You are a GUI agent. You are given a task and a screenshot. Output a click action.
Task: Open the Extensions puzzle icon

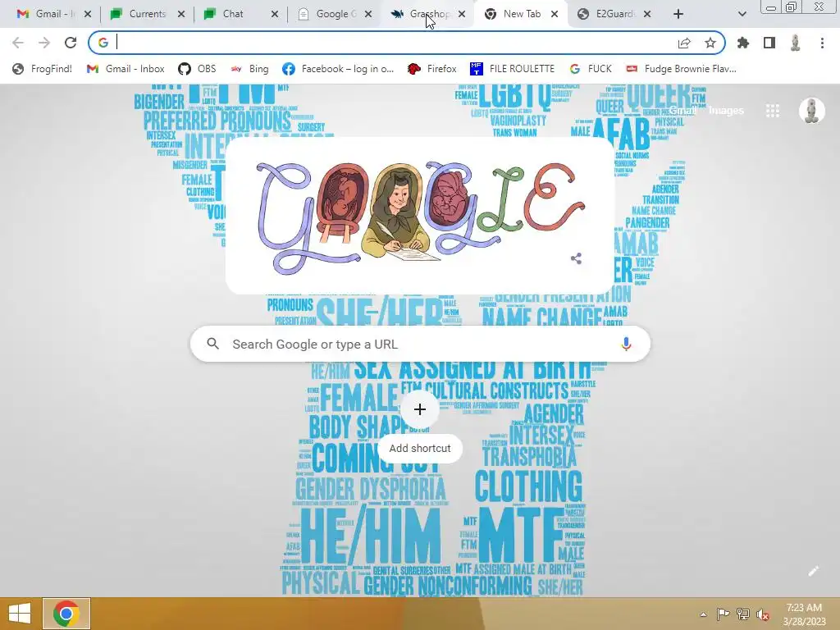[743, 43]
